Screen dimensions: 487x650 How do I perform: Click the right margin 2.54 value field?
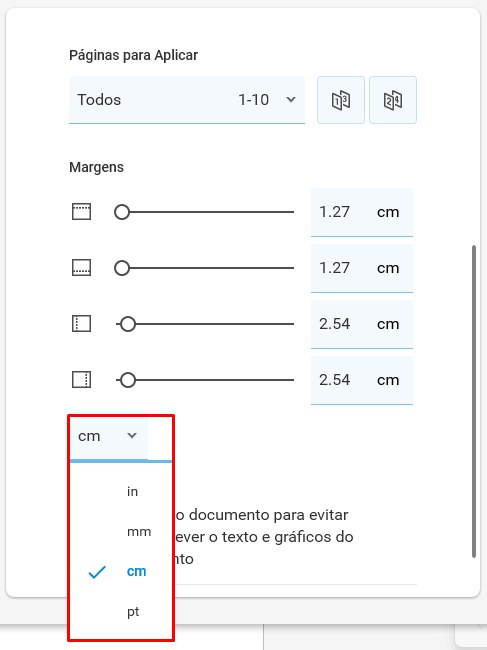362,380
